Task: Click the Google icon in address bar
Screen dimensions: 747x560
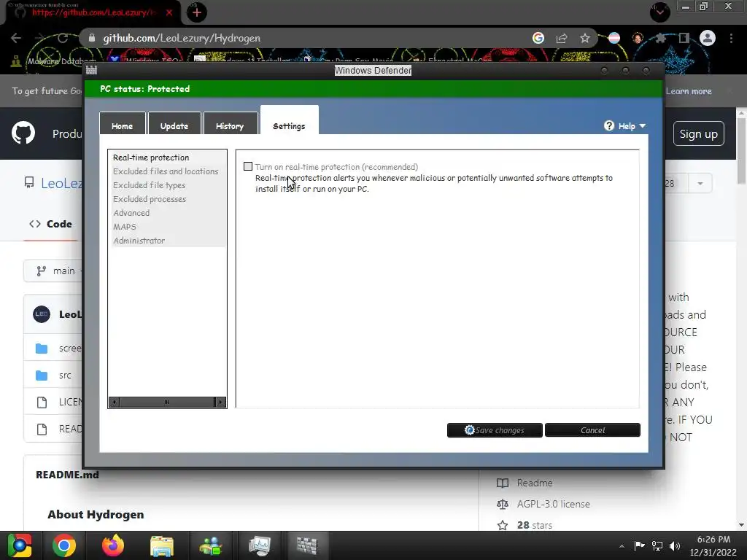Action: pos(538,38)
